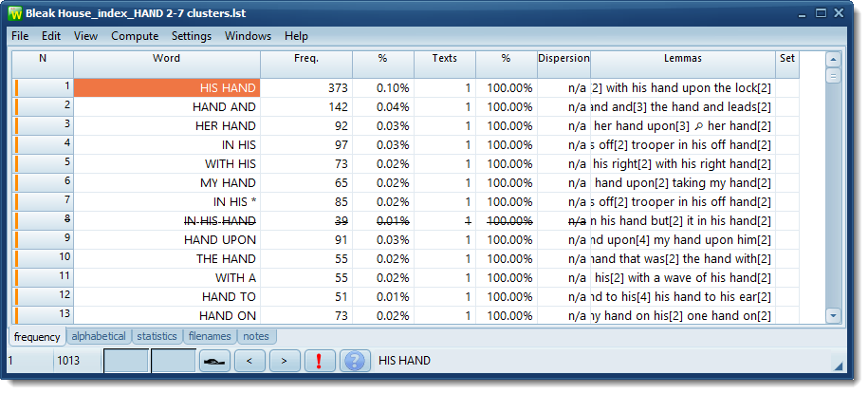Click the scrollbar up arrow

click(833, 59)
